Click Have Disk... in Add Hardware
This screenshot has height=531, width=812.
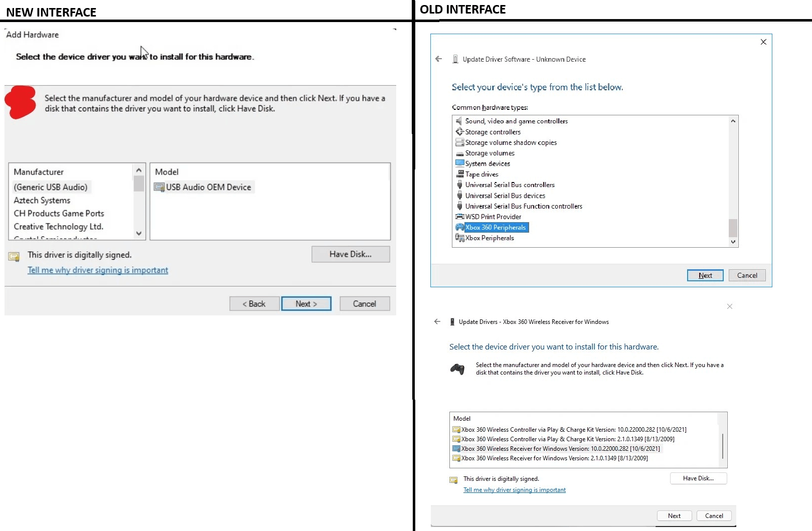[351, 254]
